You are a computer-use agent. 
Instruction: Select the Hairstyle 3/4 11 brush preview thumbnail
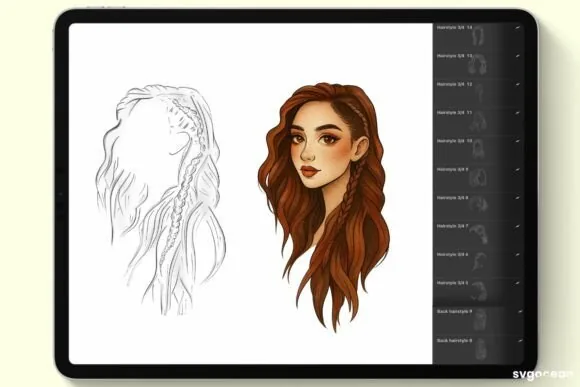pos(478,121)
